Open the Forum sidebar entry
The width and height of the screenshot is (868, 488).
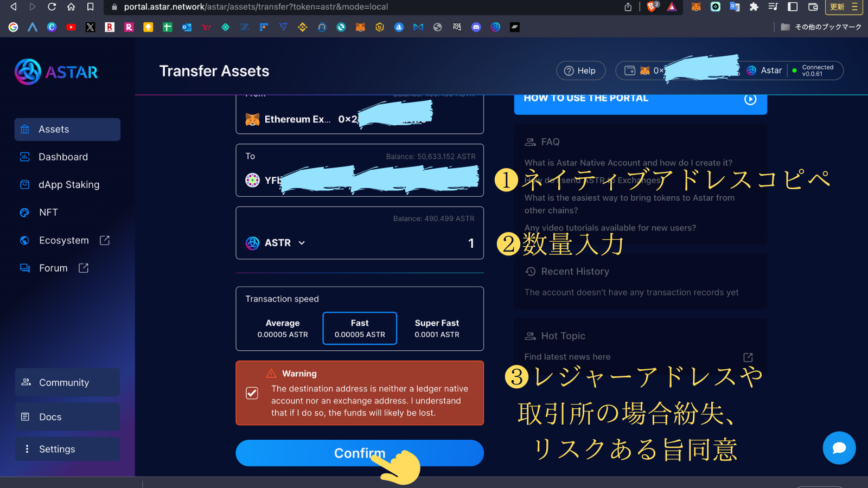pos(53,267)
